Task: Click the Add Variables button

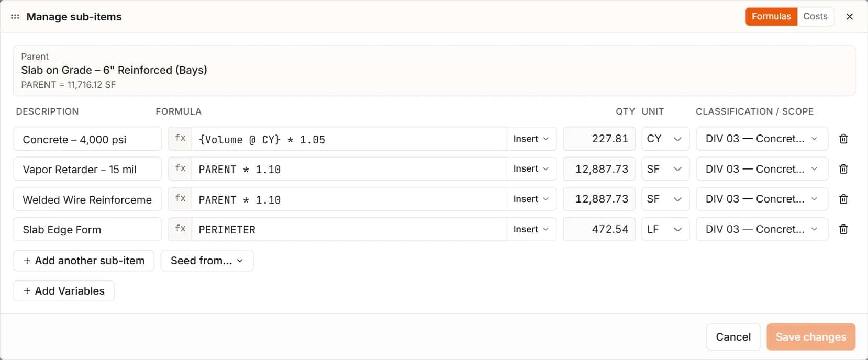Action: pyautogui.click(x=64, y=291)
